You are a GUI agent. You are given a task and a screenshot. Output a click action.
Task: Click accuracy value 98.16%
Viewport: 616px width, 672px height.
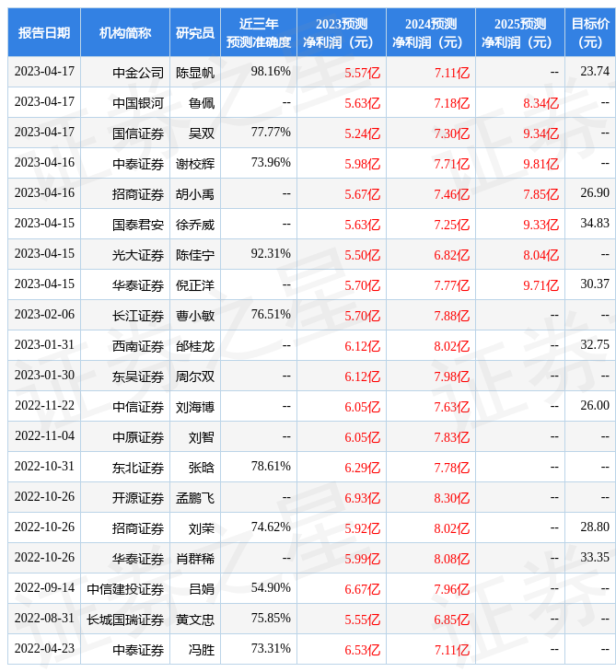(x=271, y=71)
